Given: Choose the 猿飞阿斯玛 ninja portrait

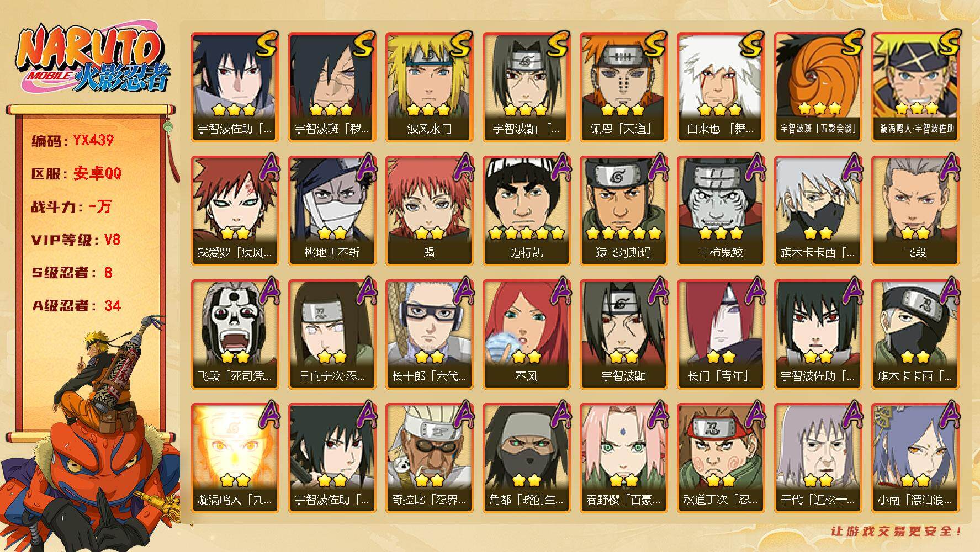Looking at the screenshot, I should pyautogui.click(x=623, y=210).
